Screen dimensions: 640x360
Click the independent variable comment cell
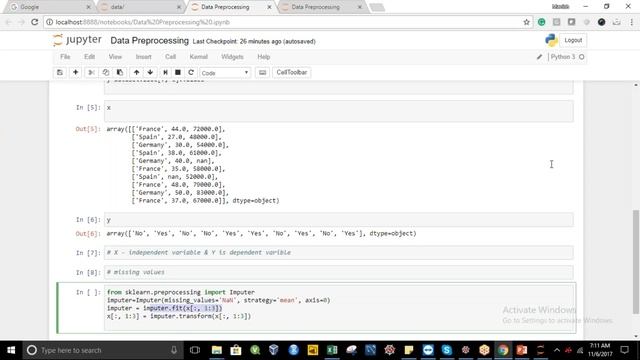pyautogui.click(x=338, y=253)
